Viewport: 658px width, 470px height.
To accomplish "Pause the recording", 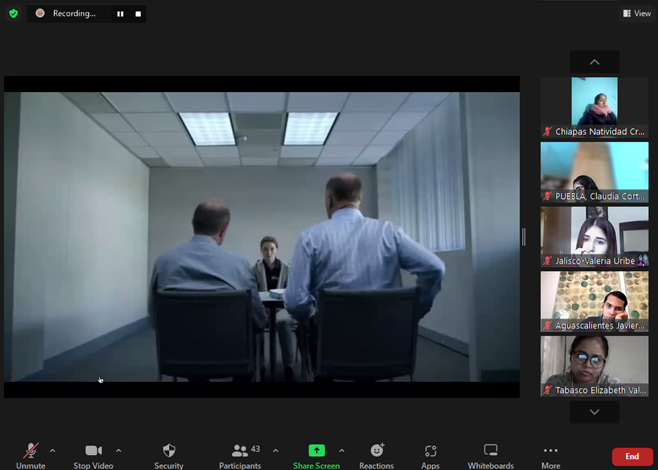I will (120, 14).
